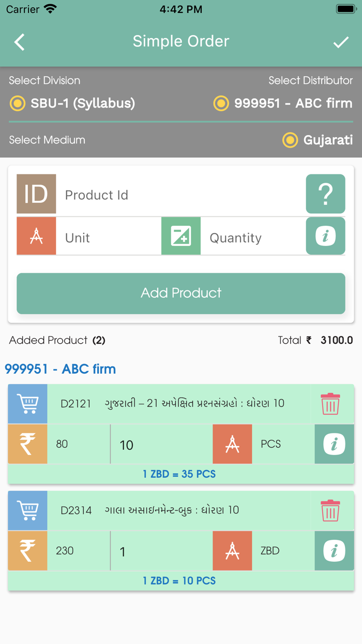The image size is (362, 644).
Task: Open info details for product D2314
Action: (334, 551)
